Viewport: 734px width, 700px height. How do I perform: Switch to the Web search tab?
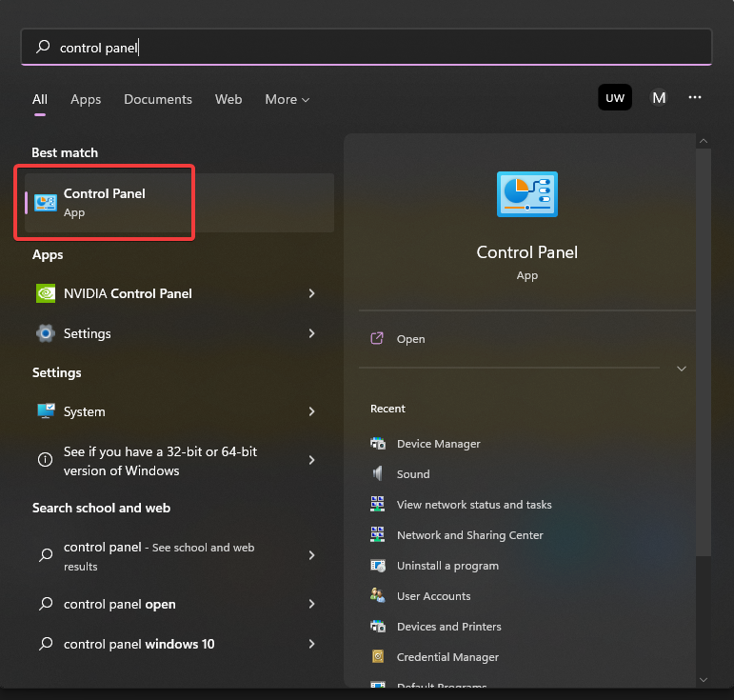[x=228, y=99]
